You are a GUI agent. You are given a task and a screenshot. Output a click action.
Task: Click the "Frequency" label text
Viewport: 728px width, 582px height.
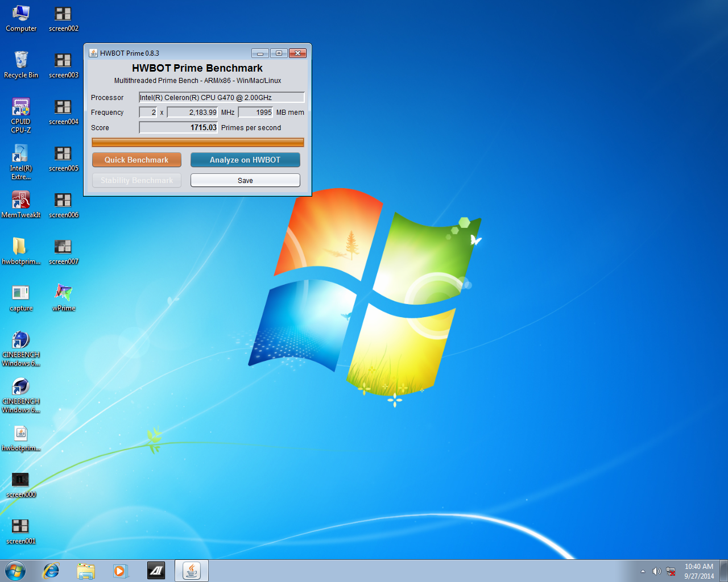(x=107, y=113)
